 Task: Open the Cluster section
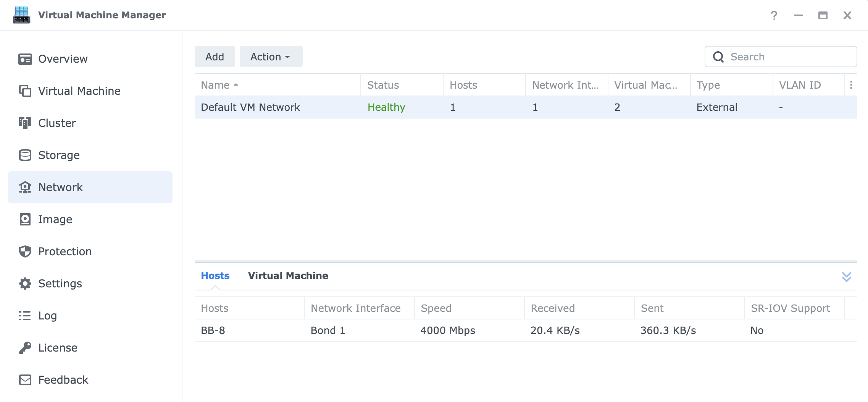click(x=90, y=123)
